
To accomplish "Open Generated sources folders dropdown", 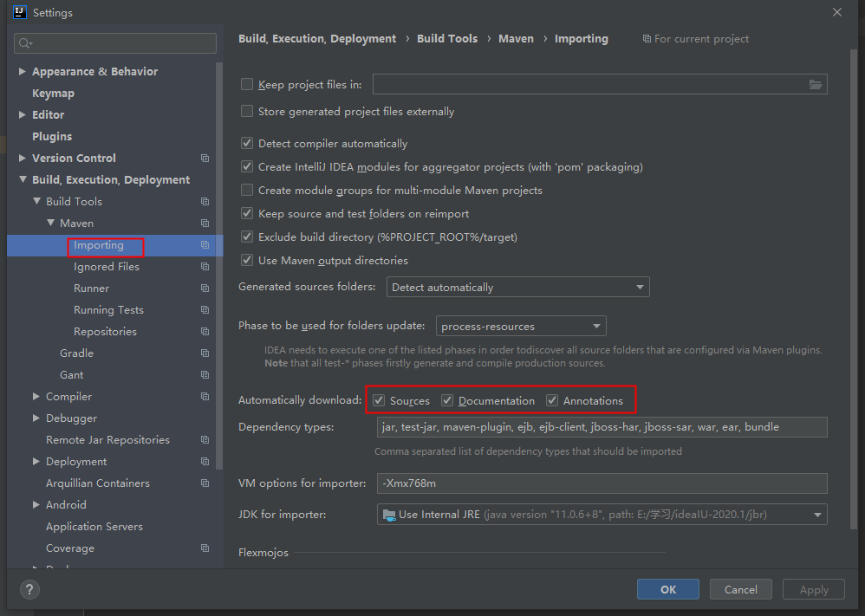I will tap(518, 288).
